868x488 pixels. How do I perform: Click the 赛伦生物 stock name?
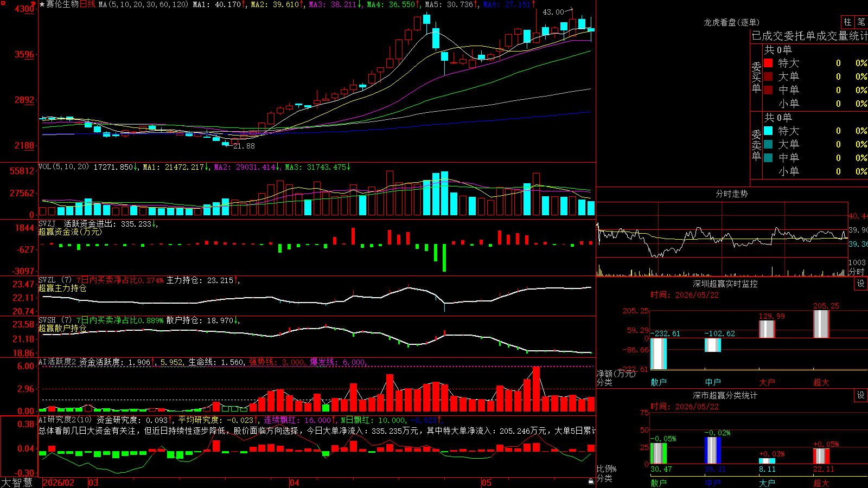click(x=62, y=4)
